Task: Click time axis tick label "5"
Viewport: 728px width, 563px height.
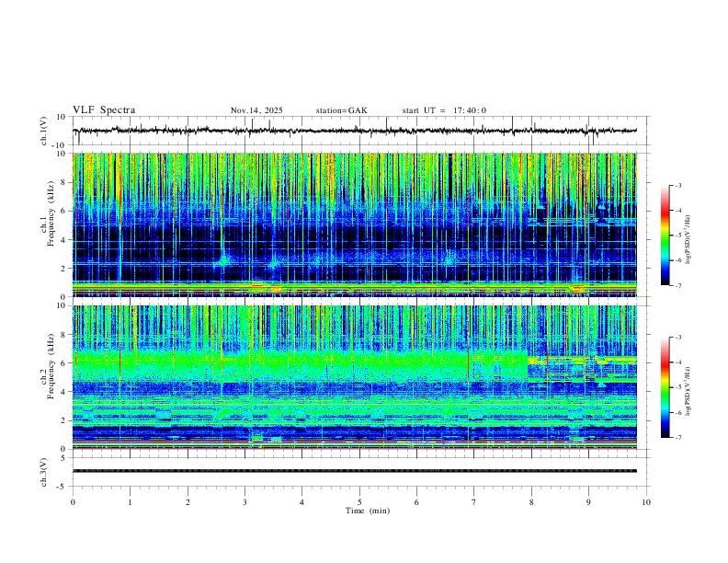Action: click(x=359, y=502)
